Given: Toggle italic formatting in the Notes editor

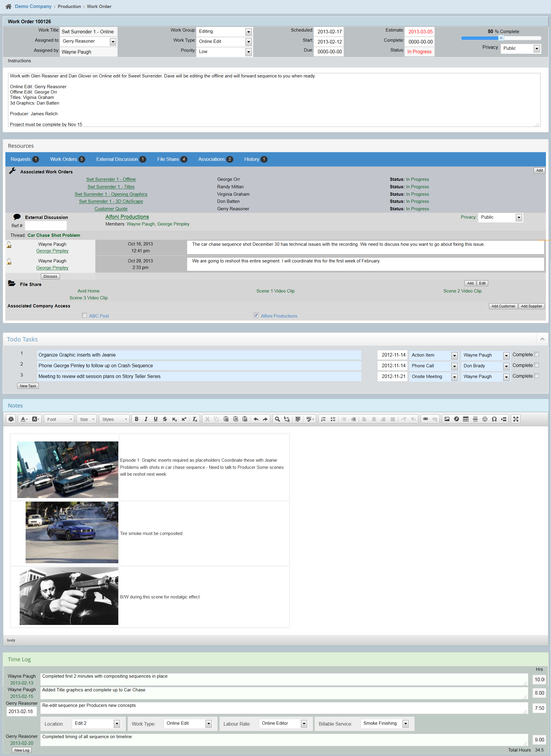Looking at the screenshot, I should pyautogui.click(x=146, y=419).
